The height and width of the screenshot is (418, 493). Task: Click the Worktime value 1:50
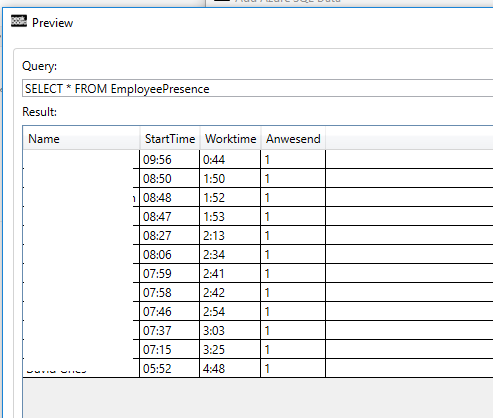[214, 179]
